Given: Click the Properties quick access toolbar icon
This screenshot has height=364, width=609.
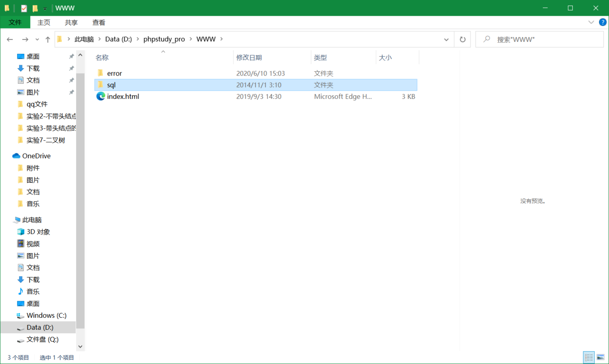Looking at the screenshot, I should click(x=24, y=8).
